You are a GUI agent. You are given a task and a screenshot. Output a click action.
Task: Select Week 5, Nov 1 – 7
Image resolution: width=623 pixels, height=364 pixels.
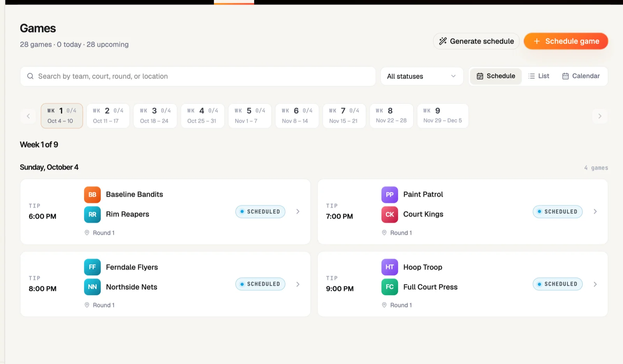coord(250,115)
